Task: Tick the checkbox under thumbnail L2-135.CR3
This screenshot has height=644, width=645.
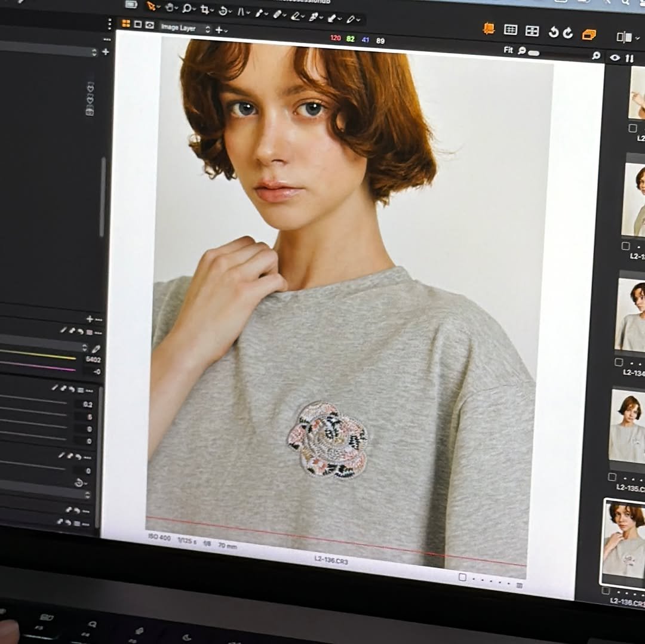Action: 612,477
